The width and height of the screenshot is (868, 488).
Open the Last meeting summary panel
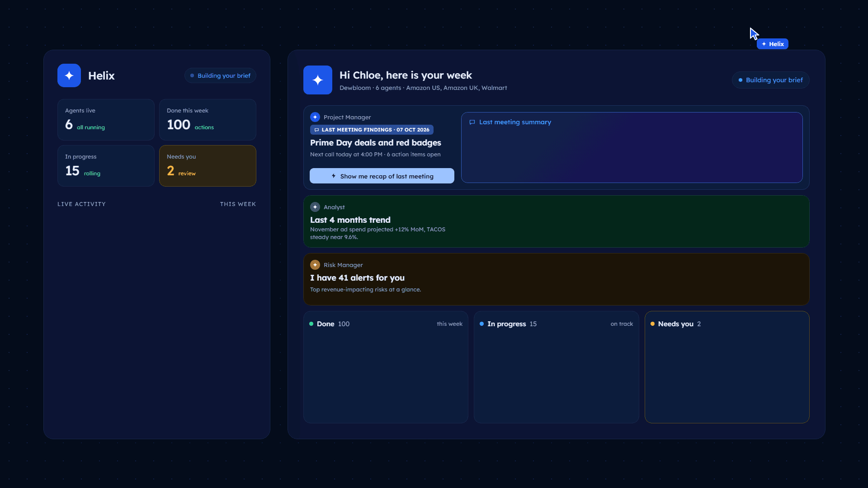click(632, 147)
